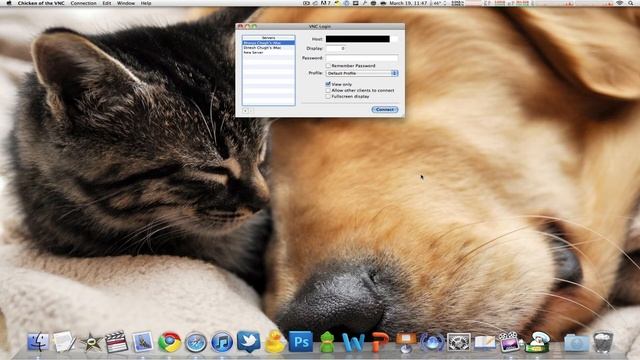Open System Preferences gear icon in dock

pyautogui.click(x=459, y=342)
